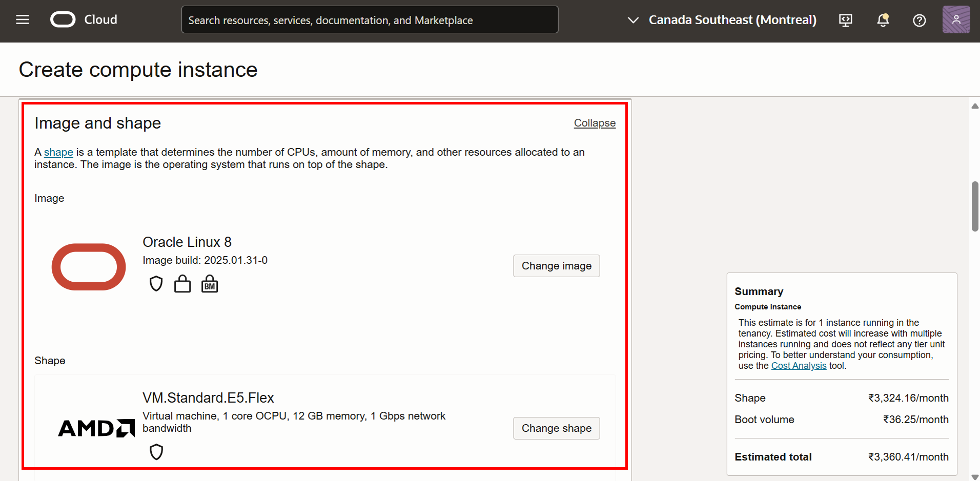The height and width of the screenshot is (481, 980).
Task: Click the Oracle Linux 8 image name
Action: coord(187,242)
